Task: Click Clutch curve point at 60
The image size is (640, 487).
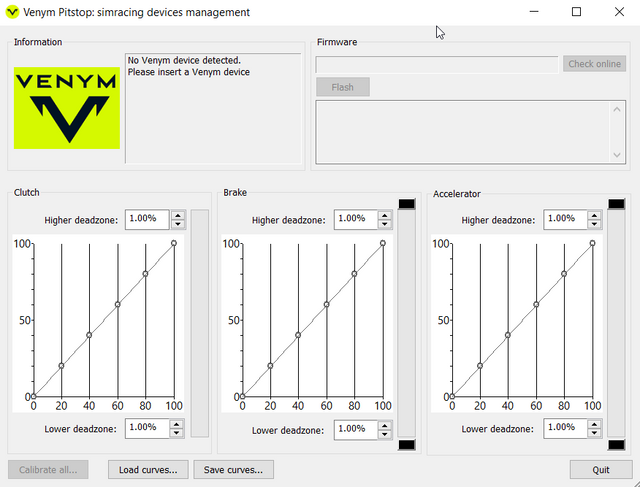Action: (118, 305)
